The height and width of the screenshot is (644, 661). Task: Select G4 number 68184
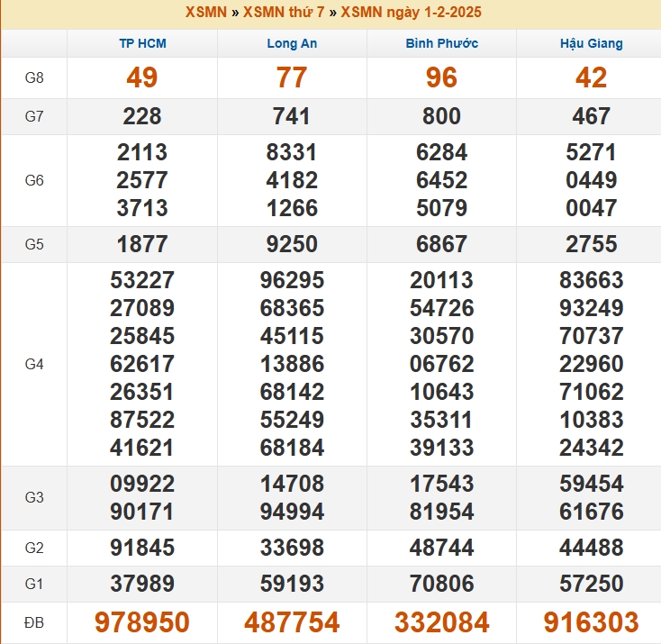coord(292,448)
